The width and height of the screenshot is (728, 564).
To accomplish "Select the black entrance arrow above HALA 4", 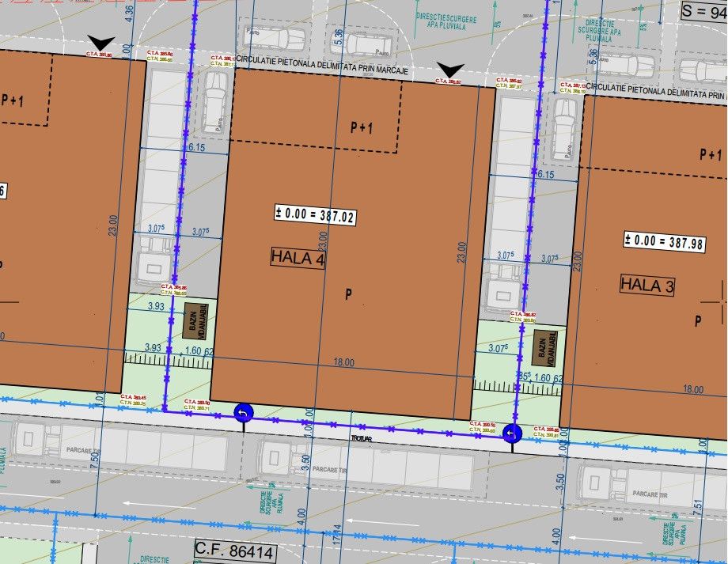I will pos(450,71).
